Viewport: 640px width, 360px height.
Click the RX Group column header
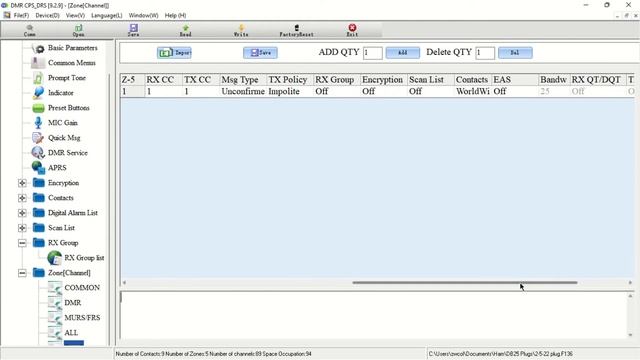coord(337,80)
